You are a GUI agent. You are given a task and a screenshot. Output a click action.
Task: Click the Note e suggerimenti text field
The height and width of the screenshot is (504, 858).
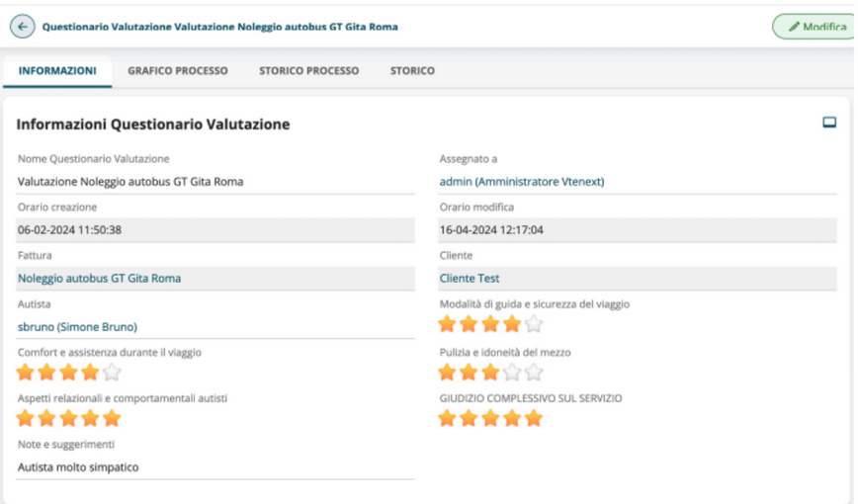pyautogui.click(x=215, y=467)
